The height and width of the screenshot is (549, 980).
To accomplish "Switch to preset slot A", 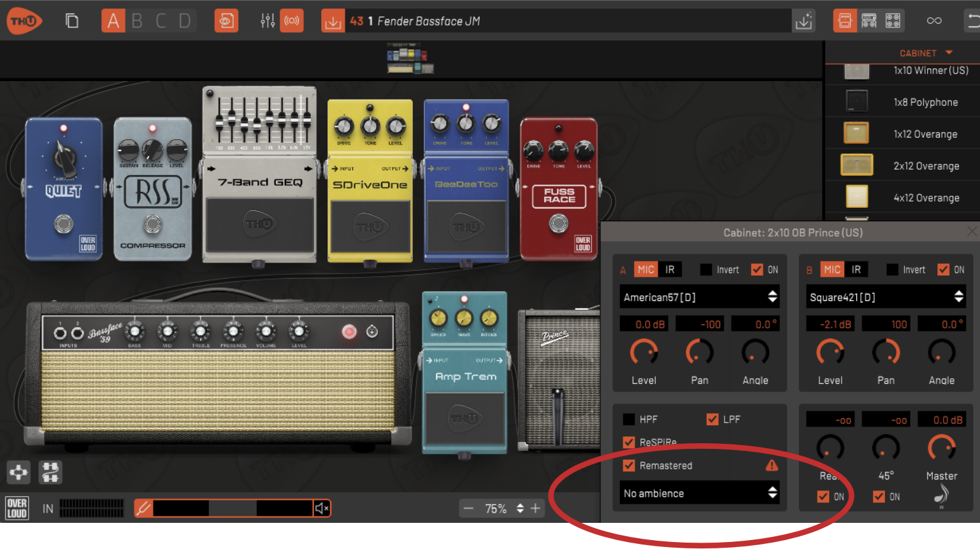I will (113, 21).
